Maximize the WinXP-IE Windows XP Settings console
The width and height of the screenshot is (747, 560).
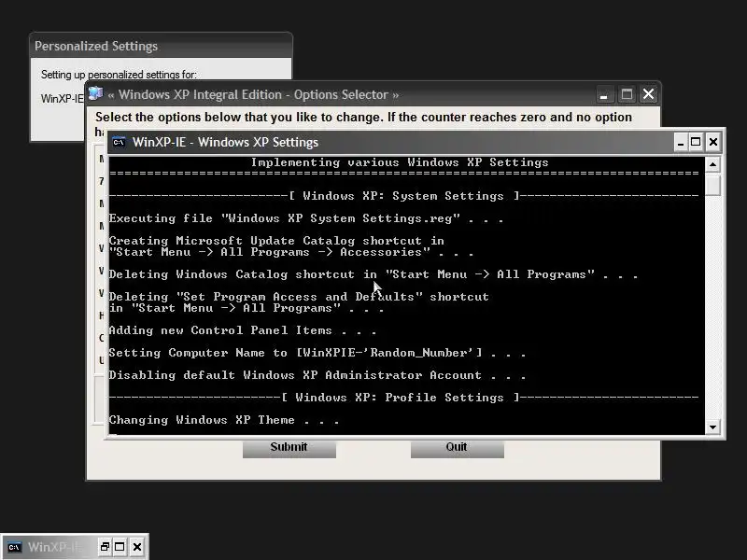click(696, 142)
